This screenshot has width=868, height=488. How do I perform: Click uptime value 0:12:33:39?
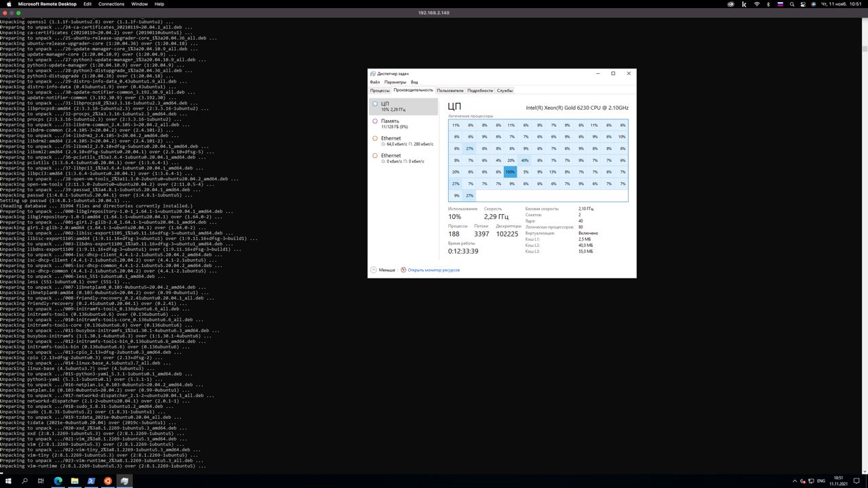pos(463,251)
